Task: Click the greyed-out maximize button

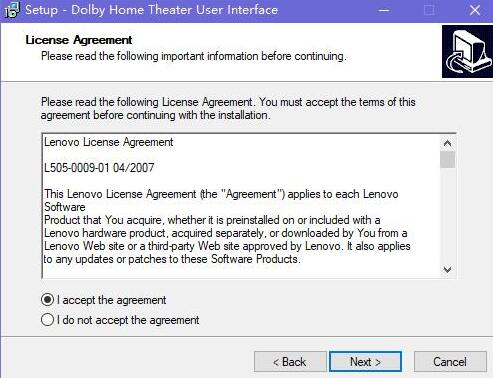Action: (429, 10)
